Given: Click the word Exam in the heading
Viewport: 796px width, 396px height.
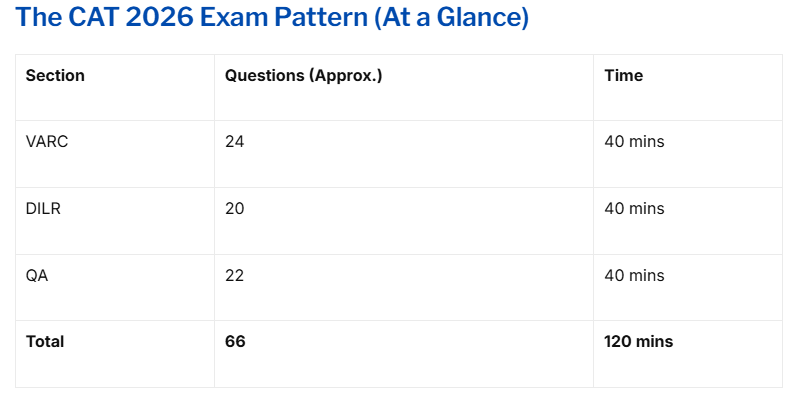Looking at the screenshot, I should tap(234, 18).
